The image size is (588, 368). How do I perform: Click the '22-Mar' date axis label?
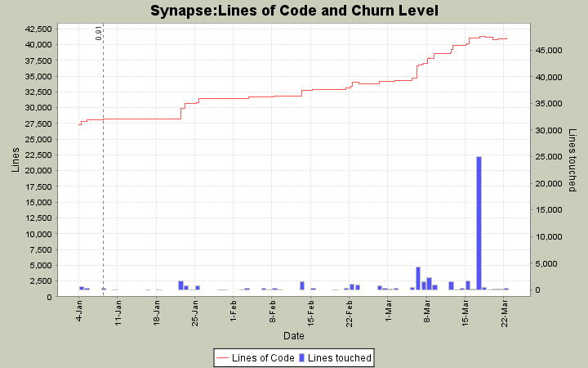505,313
